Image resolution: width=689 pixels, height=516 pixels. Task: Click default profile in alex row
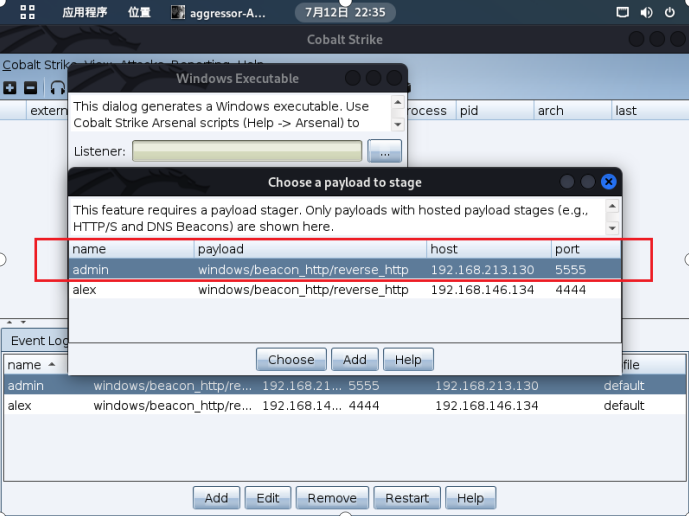624,405
